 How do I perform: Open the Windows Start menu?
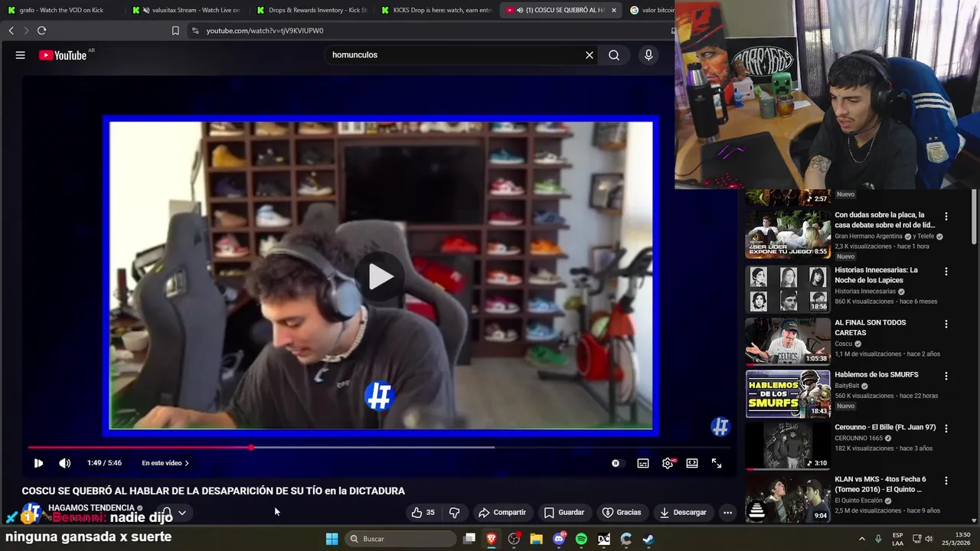coord(332,539)
